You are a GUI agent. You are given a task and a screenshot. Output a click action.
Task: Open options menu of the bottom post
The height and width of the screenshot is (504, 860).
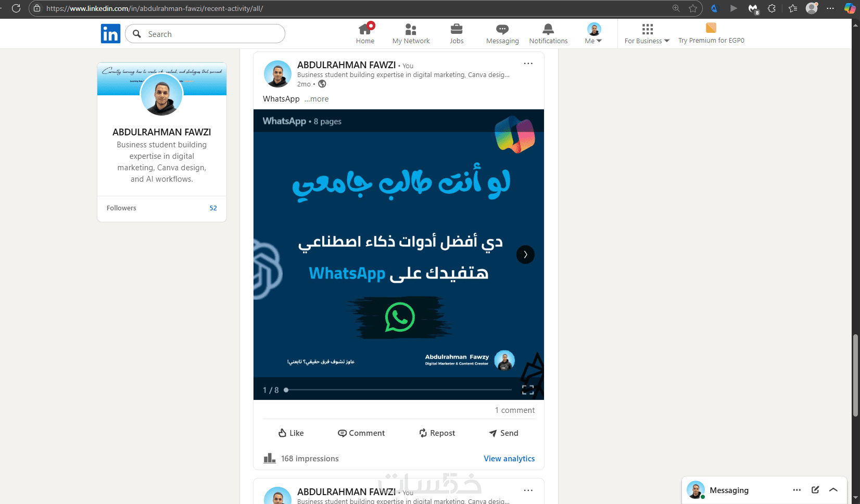[528, 490]
